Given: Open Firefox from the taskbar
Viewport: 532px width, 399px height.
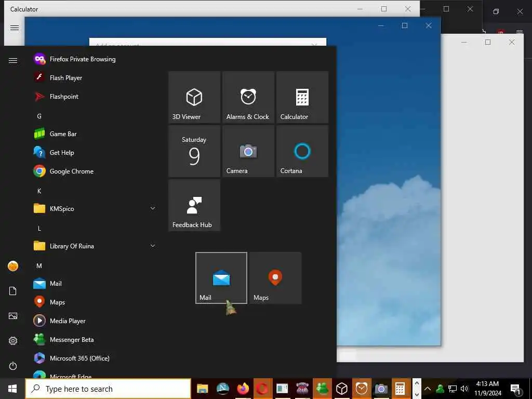Looking at the screenshot, I should coord(243,389).
